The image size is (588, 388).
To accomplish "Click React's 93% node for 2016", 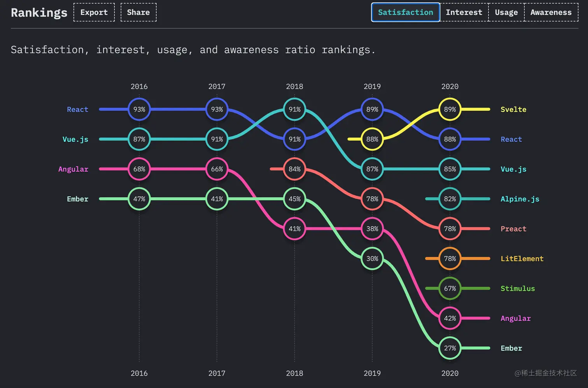I will coord(139,110).
